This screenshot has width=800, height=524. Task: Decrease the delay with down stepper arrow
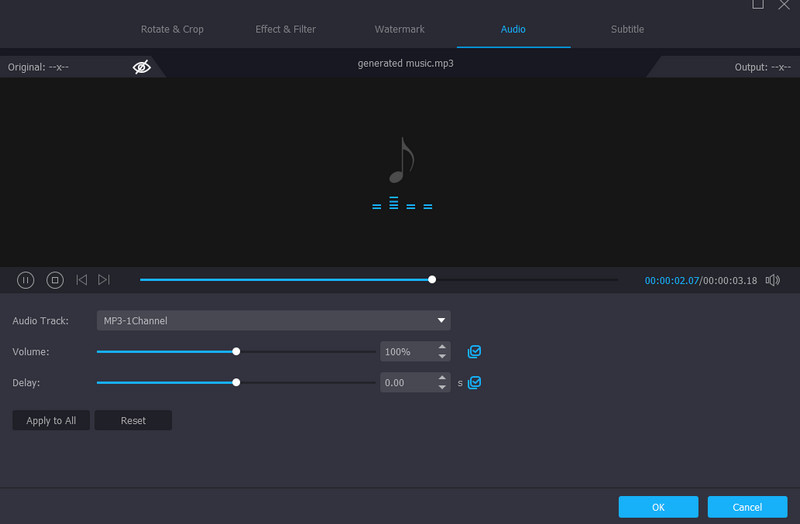click(442, 387)
